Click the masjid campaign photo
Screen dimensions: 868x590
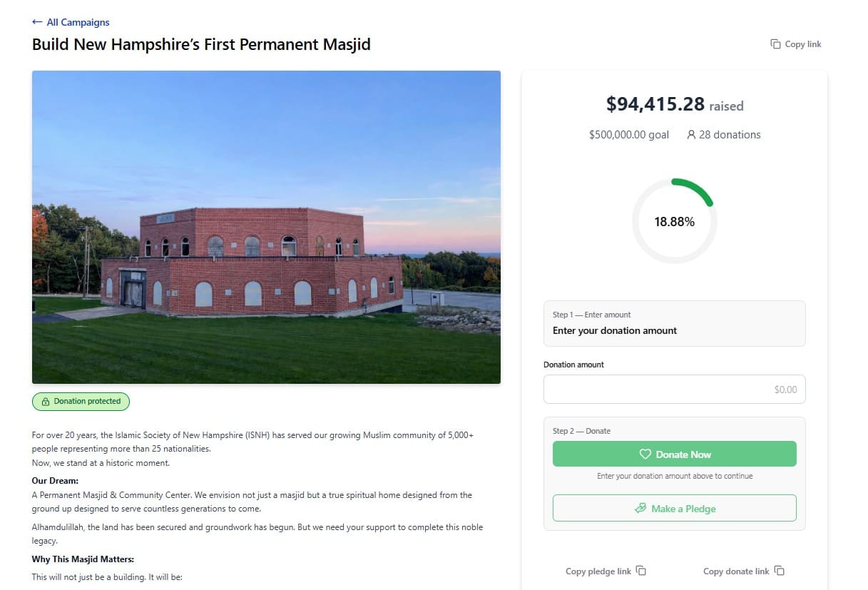pyautogui.click(x=266, y=226)
